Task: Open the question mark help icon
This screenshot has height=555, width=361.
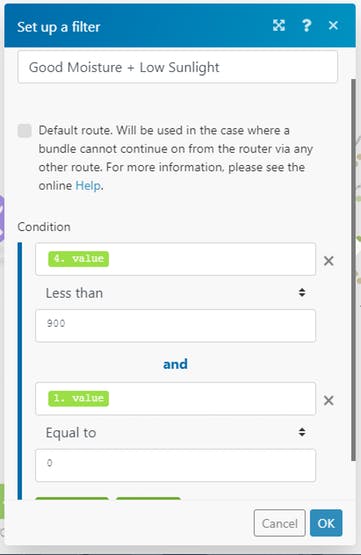Action: [x=306, y=25]
